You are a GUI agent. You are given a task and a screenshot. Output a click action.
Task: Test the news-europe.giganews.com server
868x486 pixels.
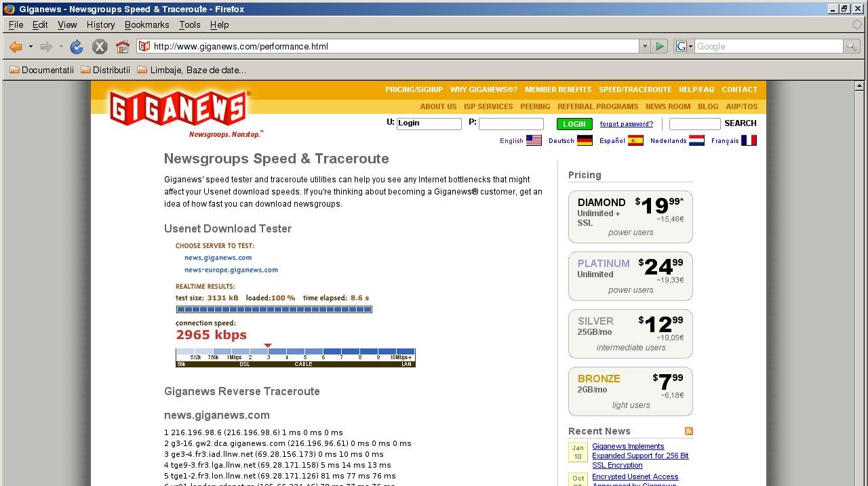[231, 270]
